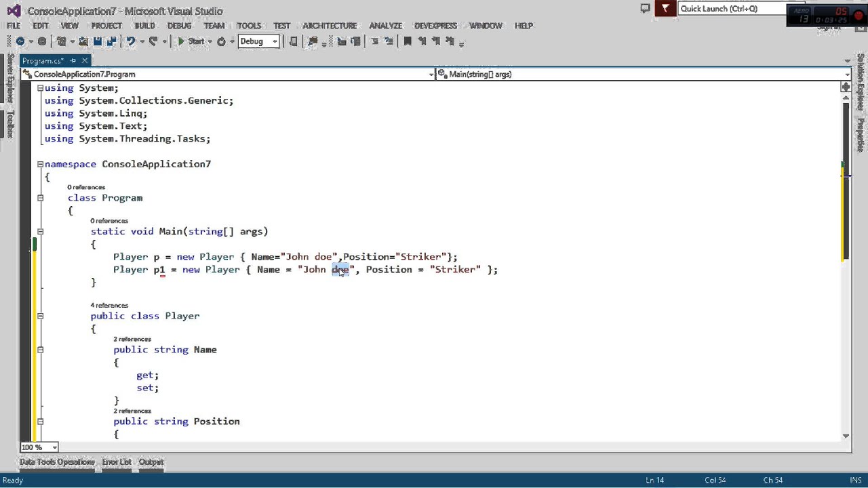The image size is (868, 488).
Task: Click the Previous bookmark toolbar icon
Action: (422, 41)
